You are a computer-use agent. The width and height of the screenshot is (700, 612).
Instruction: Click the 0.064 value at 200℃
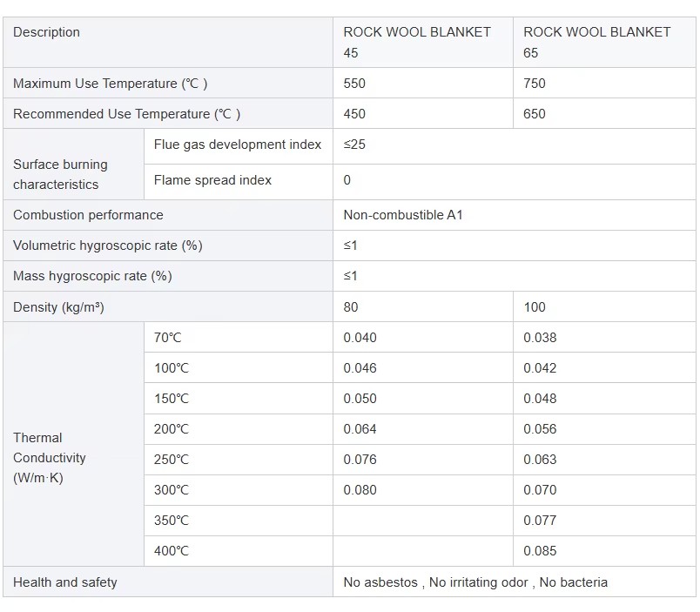pyautogui.click(x=360, y=429)
